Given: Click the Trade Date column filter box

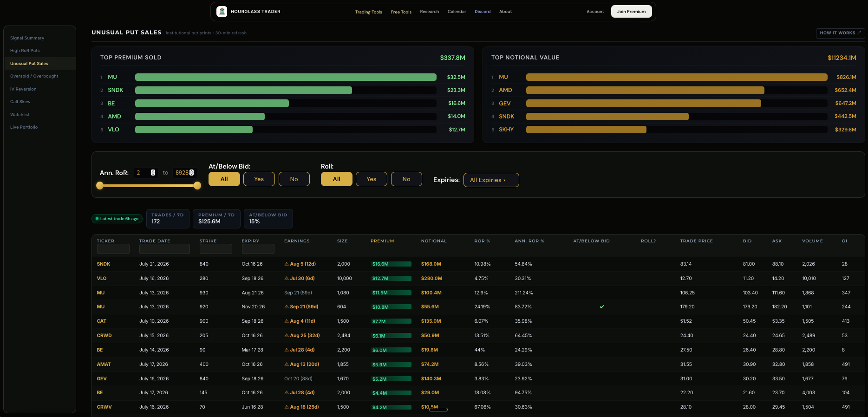Looking at the screenshot, I should coord(164,249).
